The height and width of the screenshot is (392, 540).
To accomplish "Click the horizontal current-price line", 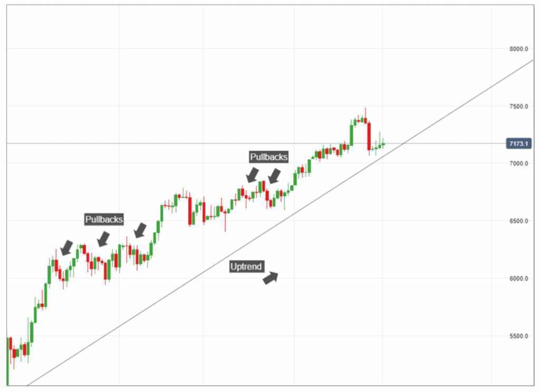I will pyautogui.click(x=448, y=143).
